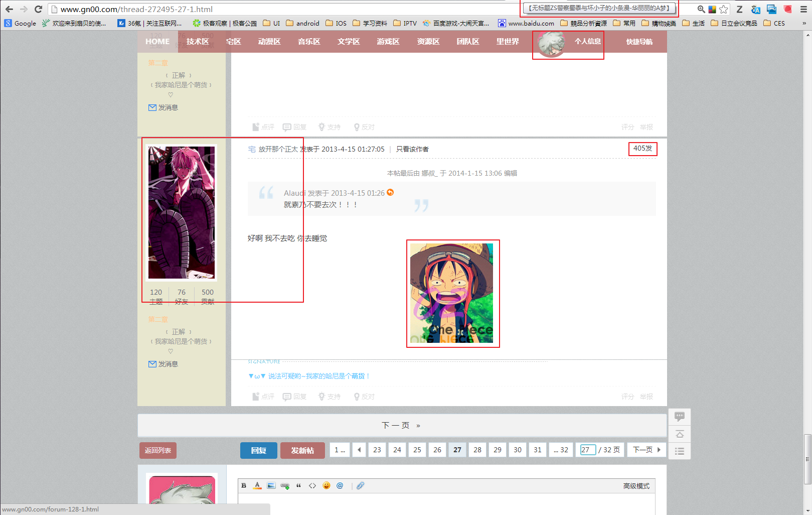The height and width of the screenshot is (515, 812).
Task: Show only this author's posts (只看该作者)
Action: (412, 149)
